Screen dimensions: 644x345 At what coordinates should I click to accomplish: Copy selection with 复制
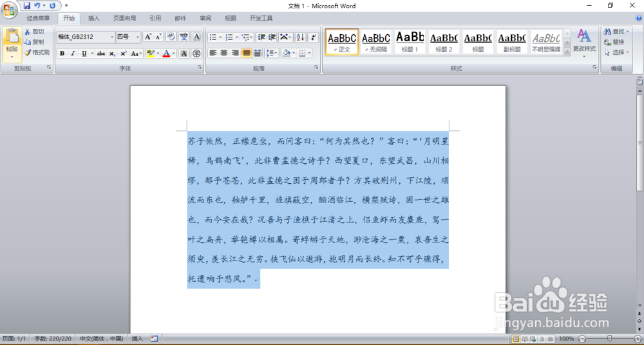pyautogui.click(x=33, y=42)
